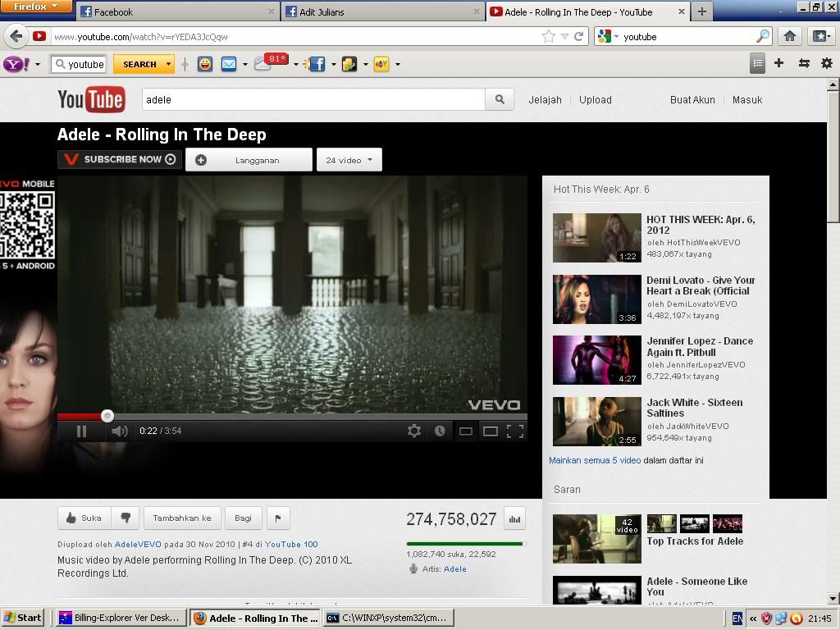
Task: Click the YouTube search magnifier button
Action: click(500, 99)
